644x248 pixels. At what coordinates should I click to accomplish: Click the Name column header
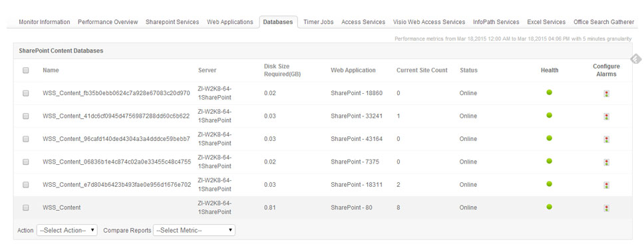[51, 70]
